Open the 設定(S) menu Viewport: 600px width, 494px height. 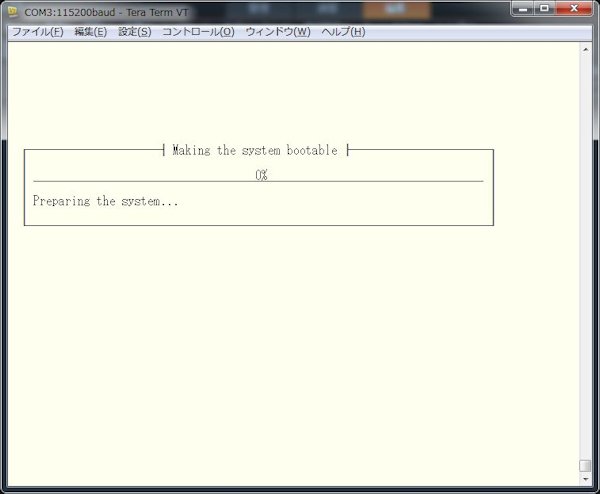point(135,32)
